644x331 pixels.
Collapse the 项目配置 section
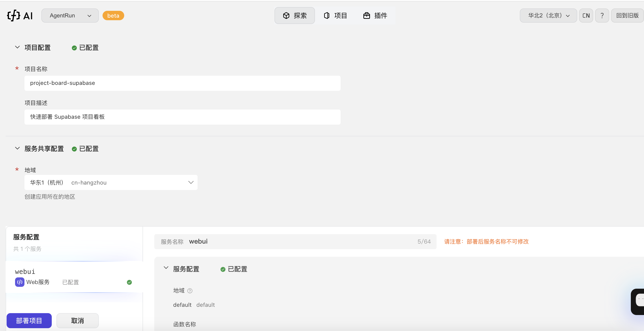[x=17, y=47]
